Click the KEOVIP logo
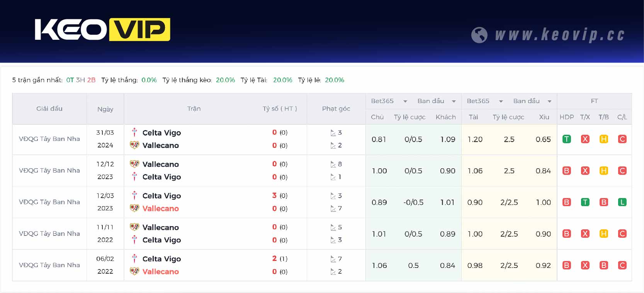 click(x=102, y=30)
